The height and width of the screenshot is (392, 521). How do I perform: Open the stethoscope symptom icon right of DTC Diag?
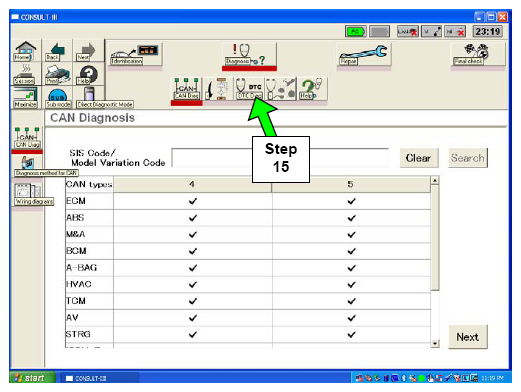click(281, 89)
